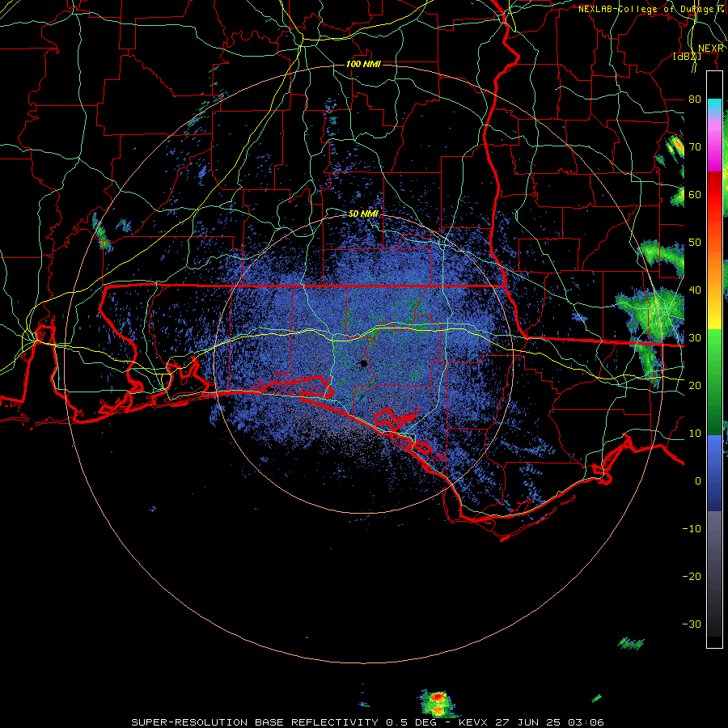Click the "KEVX" station ID in caption

476,722
